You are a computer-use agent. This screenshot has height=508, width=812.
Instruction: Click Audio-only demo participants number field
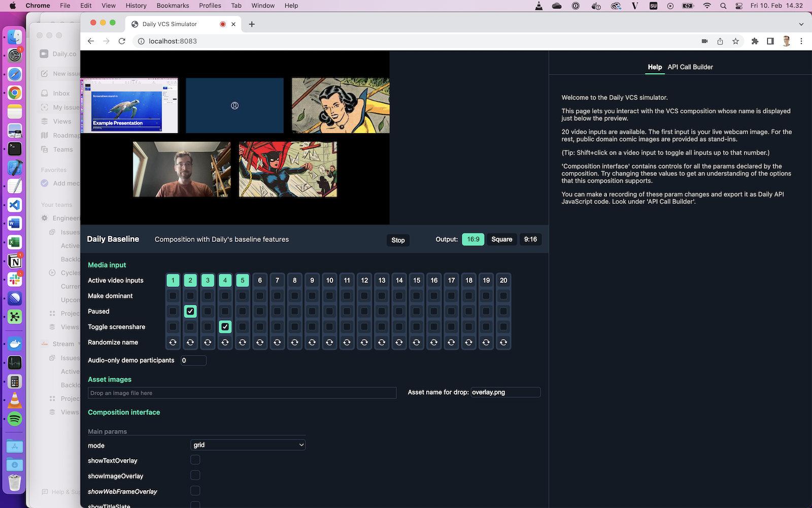[194, 361]
